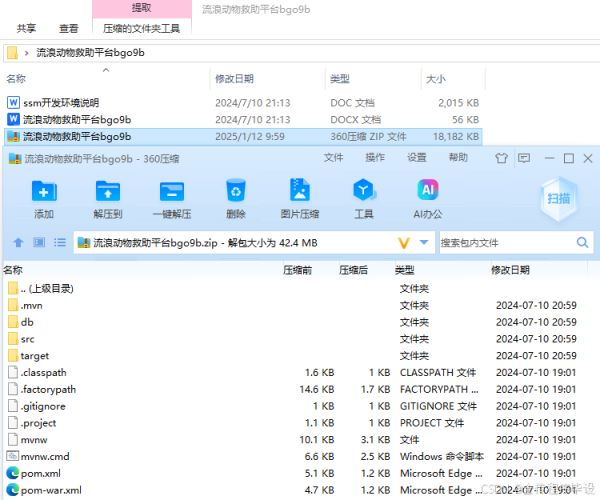This screenshot has width=600, height=500.
Task: Go up one level with the arrow icon
Action: 18,243
